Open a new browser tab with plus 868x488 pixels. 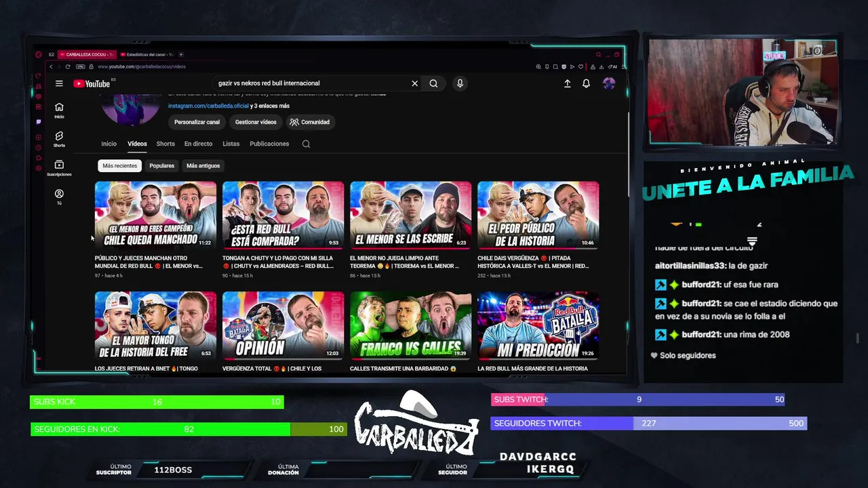(181, 54)
